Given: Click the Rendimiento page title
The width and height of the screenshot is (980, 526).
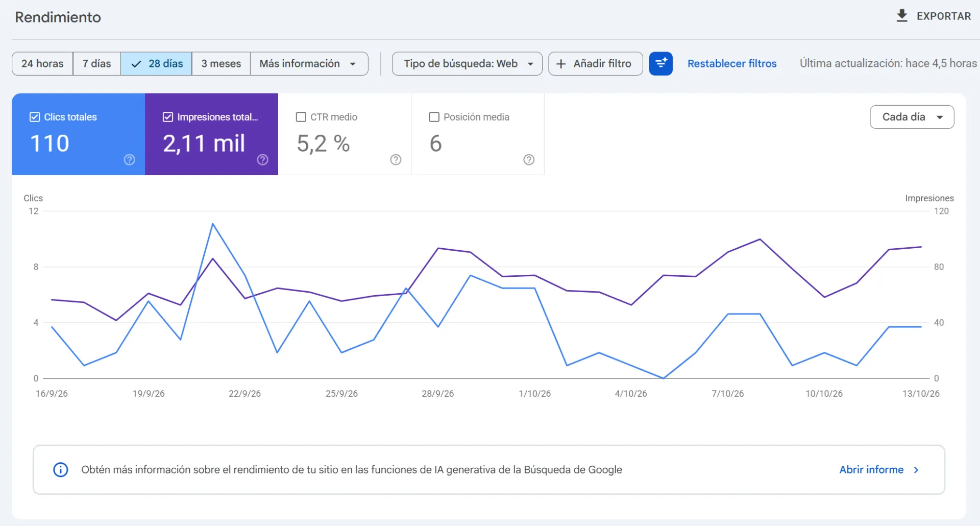Looking at the screenshot, I should click(58, 17).
